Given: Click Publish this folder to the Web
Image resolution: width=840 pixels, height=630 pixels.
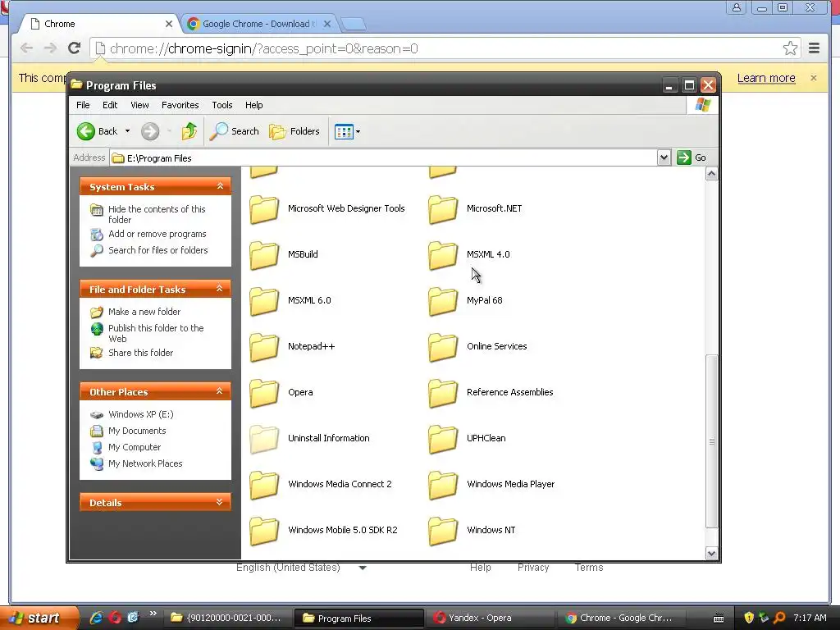Looking at the screenshot, I should (x=156, y=333).
